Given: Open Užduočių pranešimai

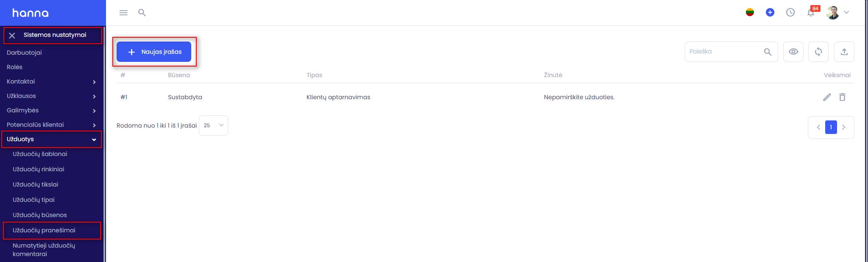Looking at the screenshot, I should click(44, 230).
